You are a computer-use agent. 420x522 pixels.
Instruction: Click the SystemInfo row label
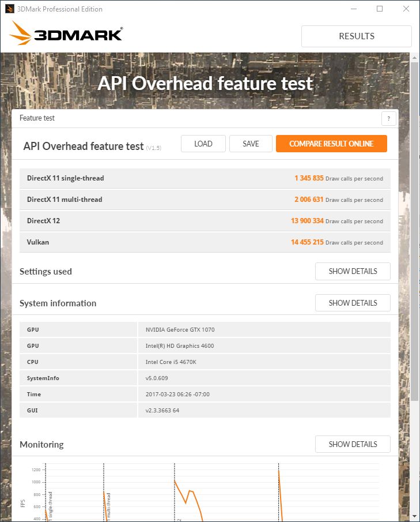click(43, 378)
